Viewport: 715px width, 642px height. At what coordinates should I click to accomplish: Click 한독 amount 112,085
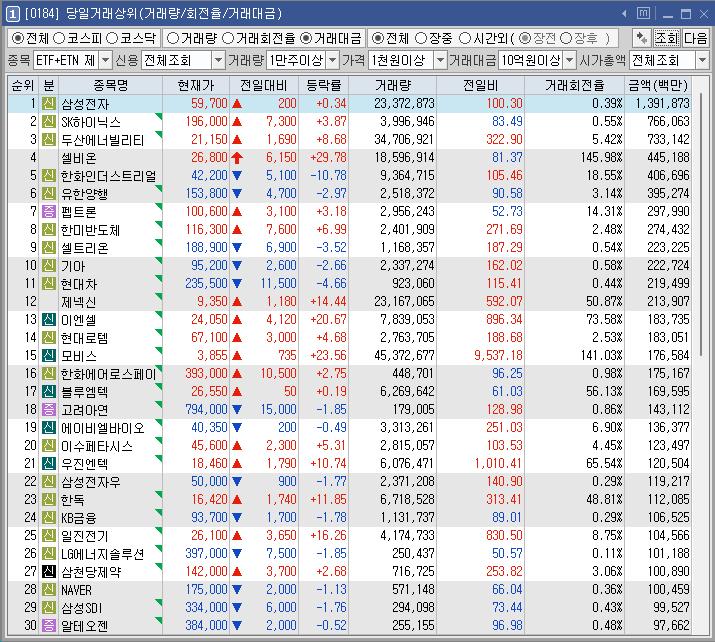click(x=668, y=499)
